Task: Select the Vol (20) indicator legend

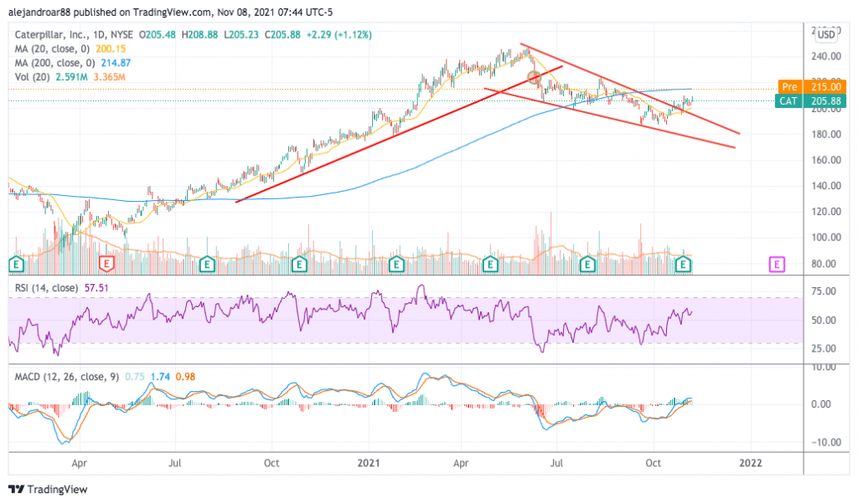Action: tap(33, 77)
